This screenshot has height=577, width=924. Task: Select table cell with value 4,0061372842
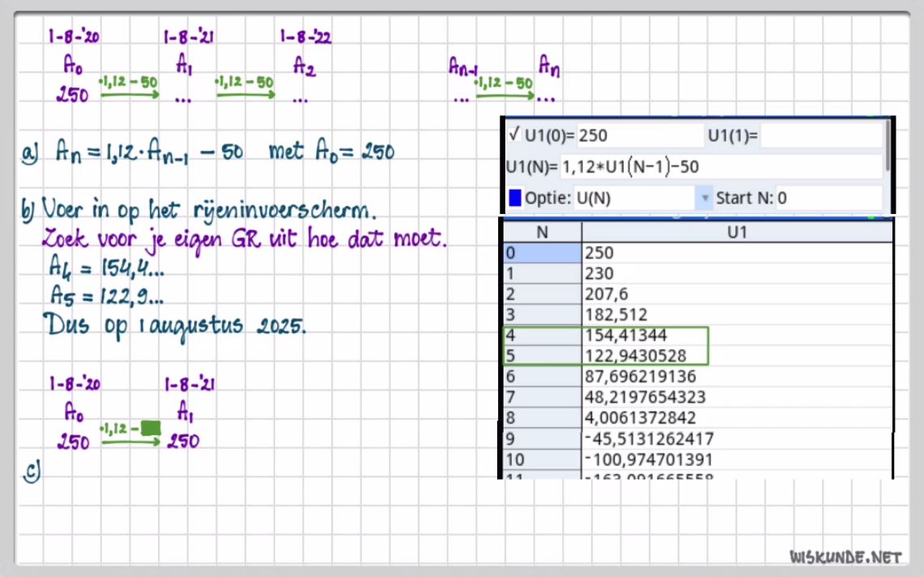pyautogui.click(x=737, y=417)
